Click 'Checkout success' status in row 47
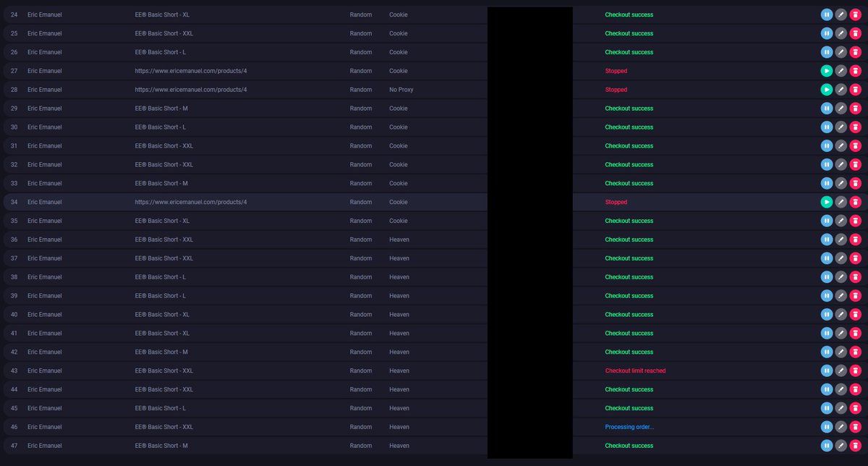The height and width of the screenshot is (466, 868). pyautogui.click(x=629, y=446)
